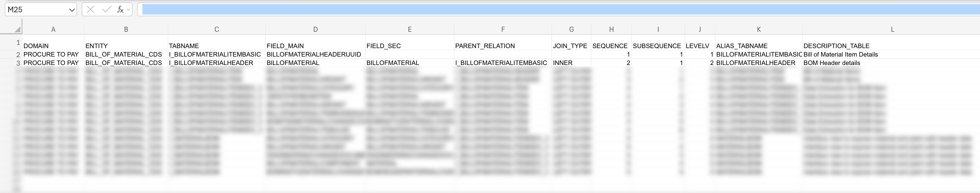Select row 2 by its row number

[x=18, y=55]
